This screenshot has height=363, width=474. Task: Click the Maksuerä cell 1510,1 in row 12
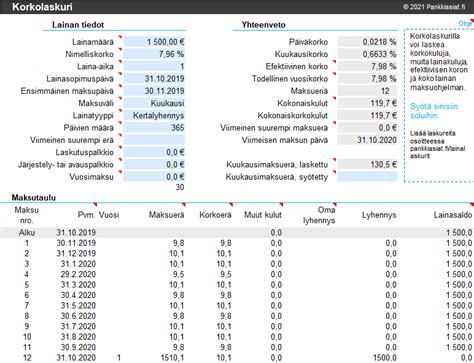tap(172, 358)
